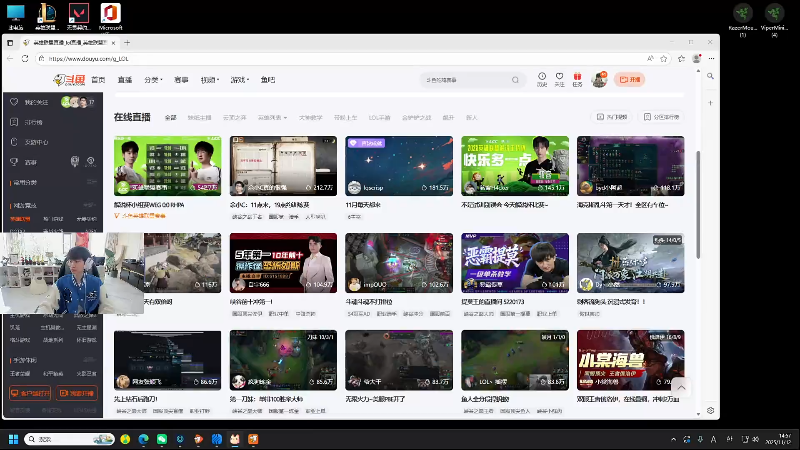Open a new browser tab with the plus button
800x450 pixels.
coord(127,42)
